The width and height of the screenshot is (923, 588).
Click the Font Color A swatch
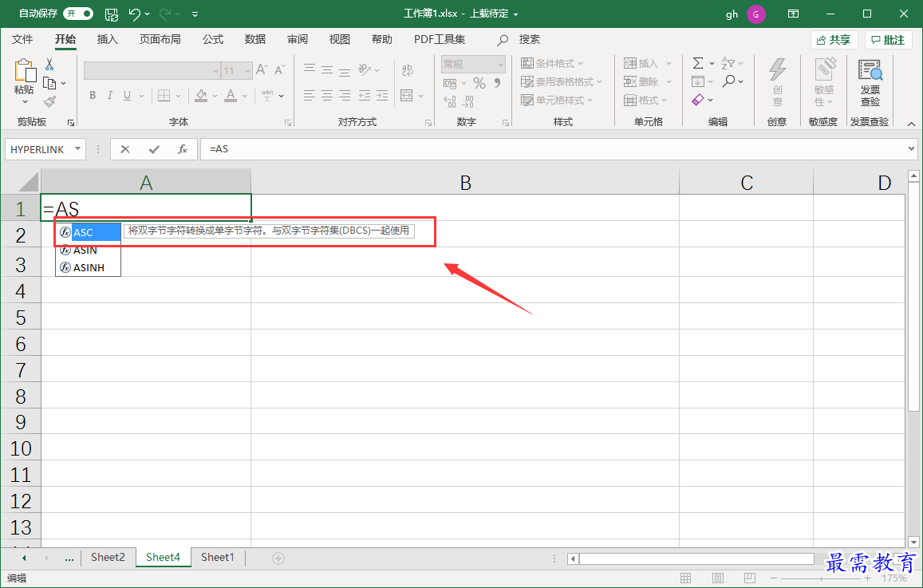231,96
